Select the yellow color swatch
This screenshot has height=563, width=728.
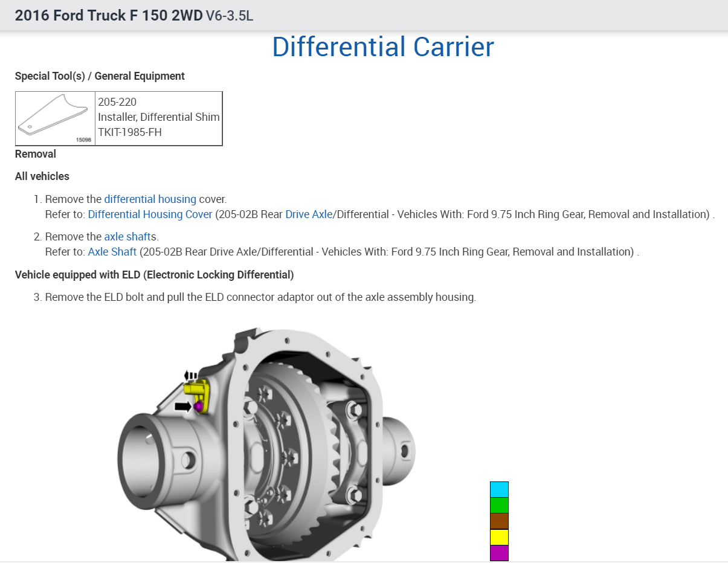click(499, 537)
